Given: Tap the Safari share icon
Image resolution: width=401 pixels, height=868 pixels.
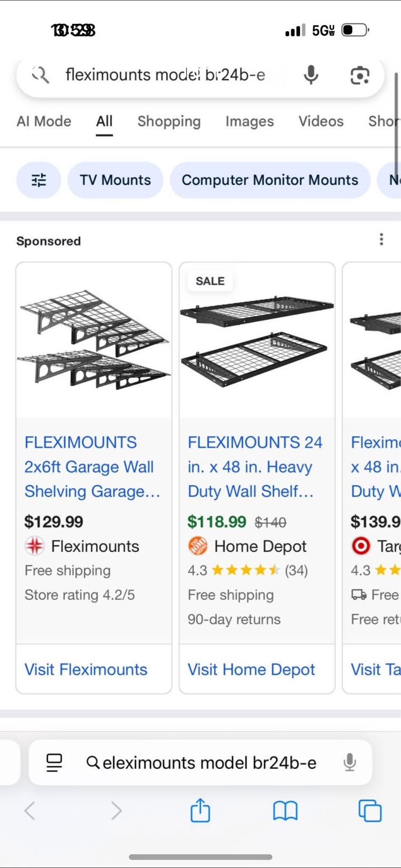Looking at the screenshot, I should tap(200, 811).
